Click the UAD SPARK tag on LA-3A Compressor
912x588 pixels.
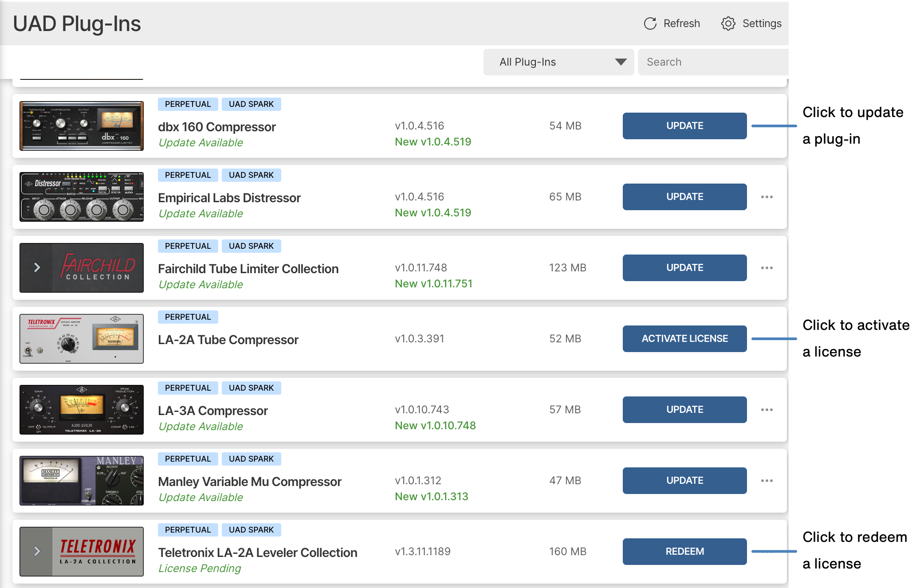251,388
